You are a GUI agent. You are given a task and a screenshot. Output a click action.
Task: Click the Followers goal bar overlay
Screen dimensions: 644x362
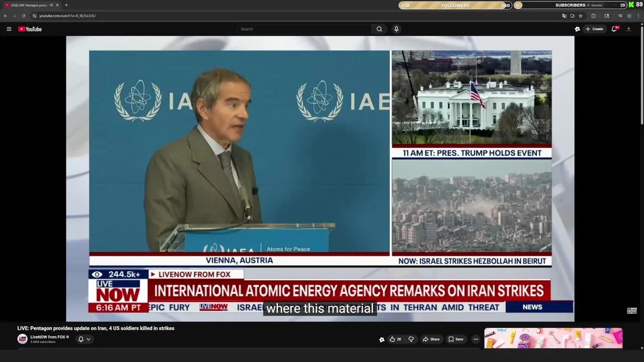[455, 5]
